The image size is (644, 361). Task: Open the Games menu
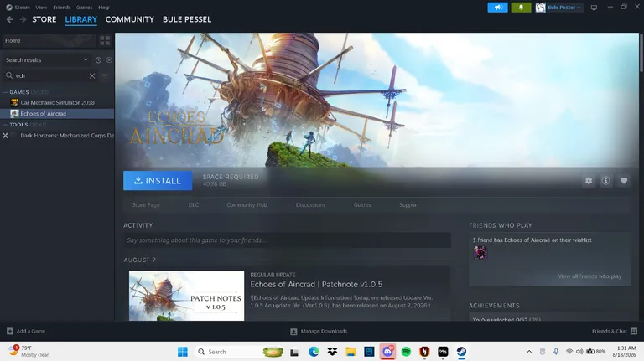click(x=84, y=8)
